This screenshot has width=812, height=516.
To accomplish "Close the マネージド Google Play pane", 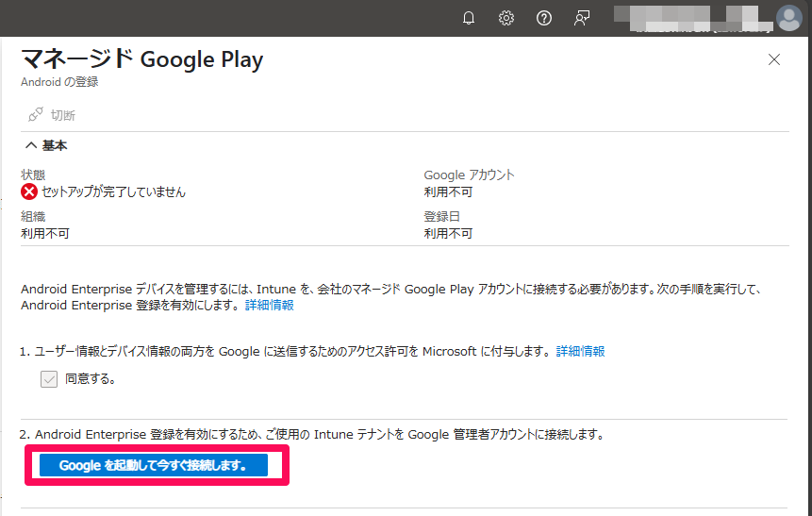I will pyautogui.click(x=773, y=59).
